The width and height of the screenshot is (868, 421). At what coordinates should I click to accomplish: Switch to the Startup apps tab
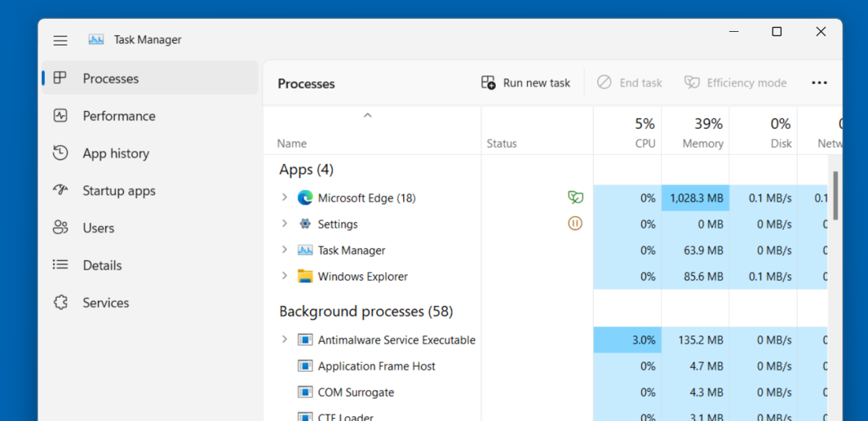pos(150,191)
